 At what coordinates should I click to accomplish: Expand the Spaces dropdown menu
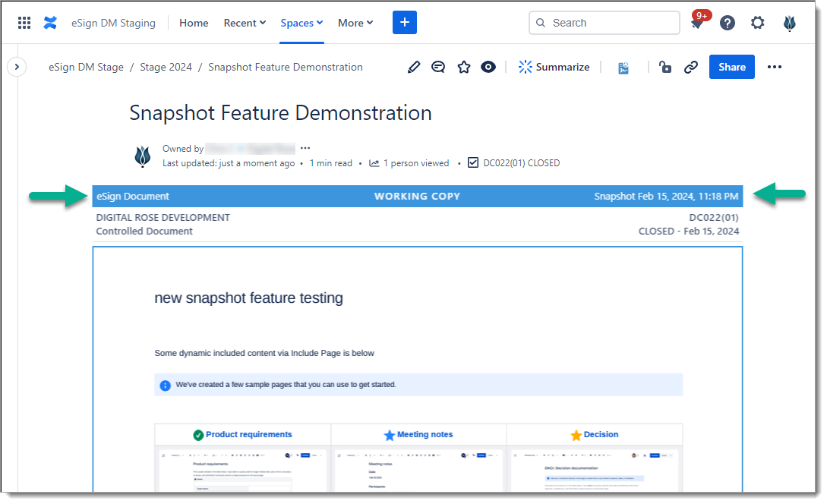(301, 23)
